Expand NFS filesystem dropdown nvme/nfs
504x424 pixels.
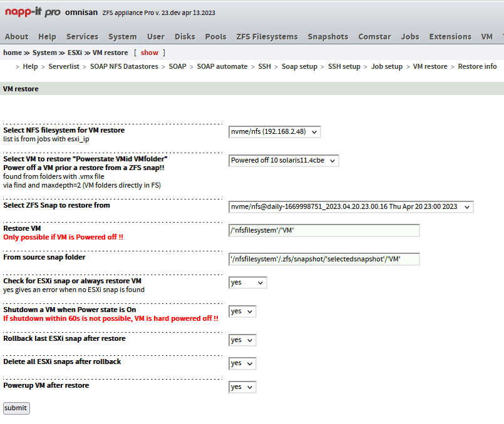275,132
